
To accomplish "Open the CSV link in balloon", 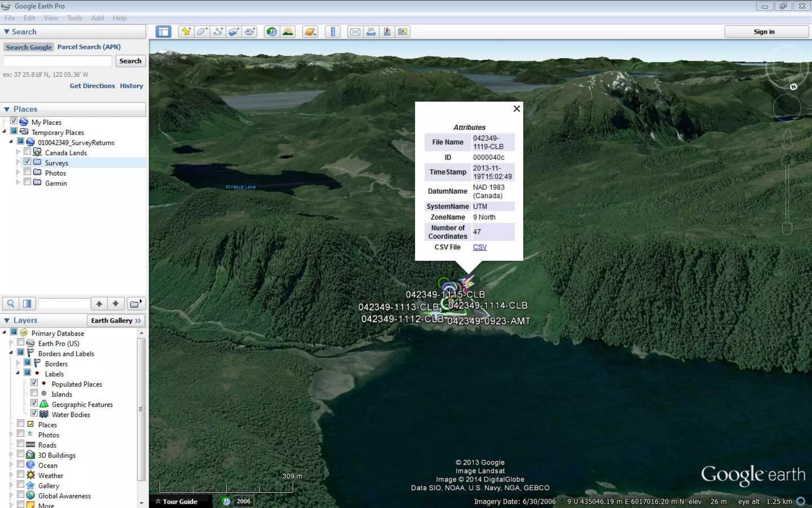I will tap(479, 247).
